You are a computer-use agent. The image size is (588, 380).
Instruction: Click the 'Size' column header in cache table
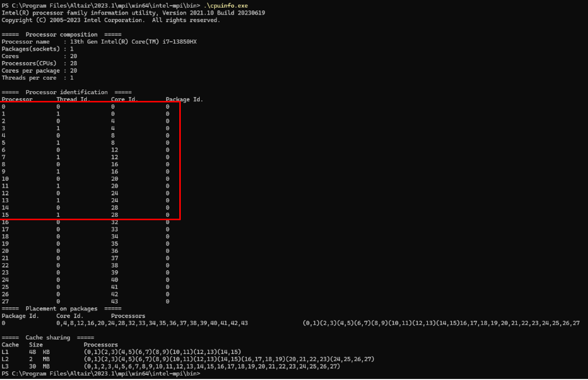(x=36, y=345)
